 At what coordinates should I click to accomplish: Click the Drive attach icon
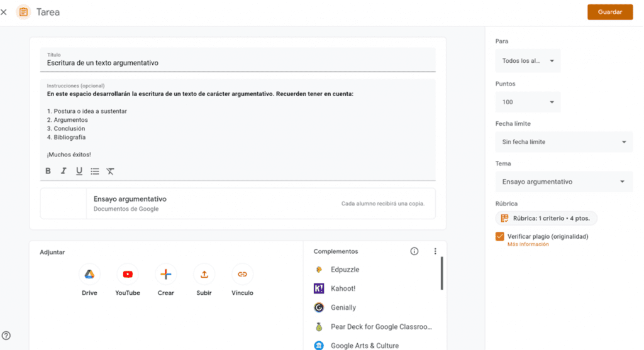click(x=89, y=274)
